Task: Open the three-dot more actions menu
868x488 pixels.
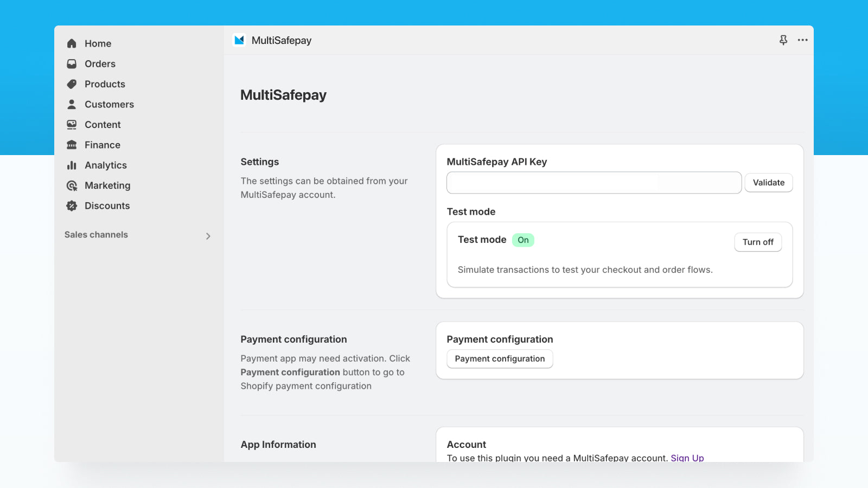Action: coord(803,40)
